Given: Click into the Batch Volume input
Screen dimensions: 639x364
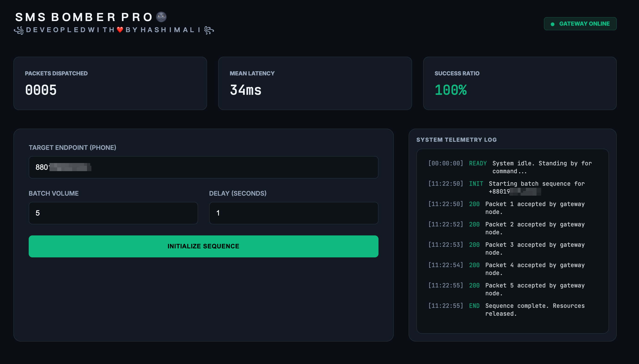Looking at the screenshot, I should pos(113,213).
